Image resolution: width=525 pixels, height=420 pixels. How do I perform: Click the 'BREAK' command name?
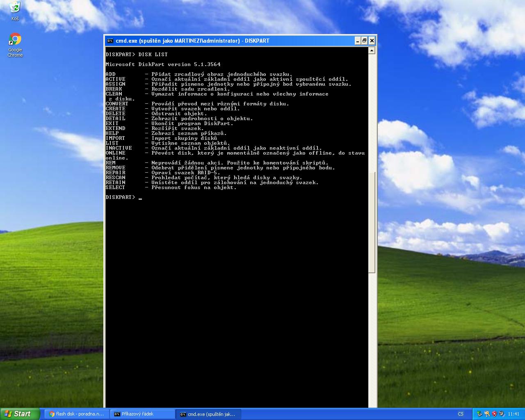tap(114, 89)
